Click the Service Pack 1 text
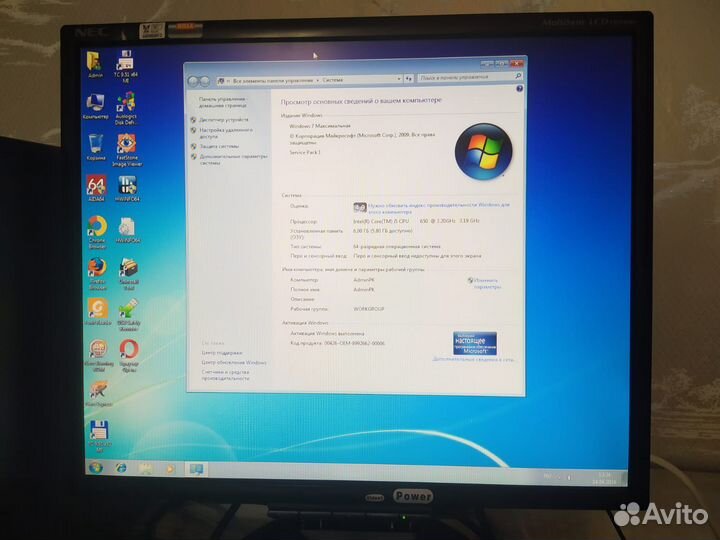 tap(305, 152)
